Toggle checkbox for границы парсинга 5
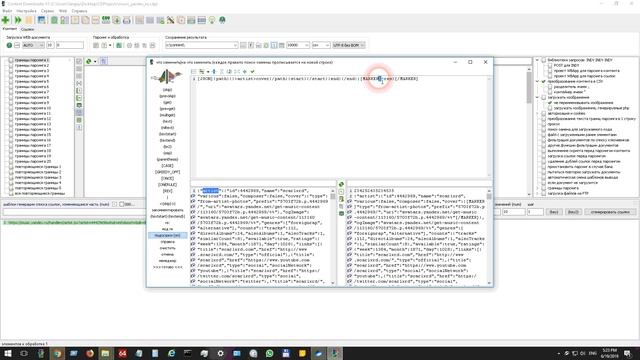 pyautogui.click(x=11, y=81)
